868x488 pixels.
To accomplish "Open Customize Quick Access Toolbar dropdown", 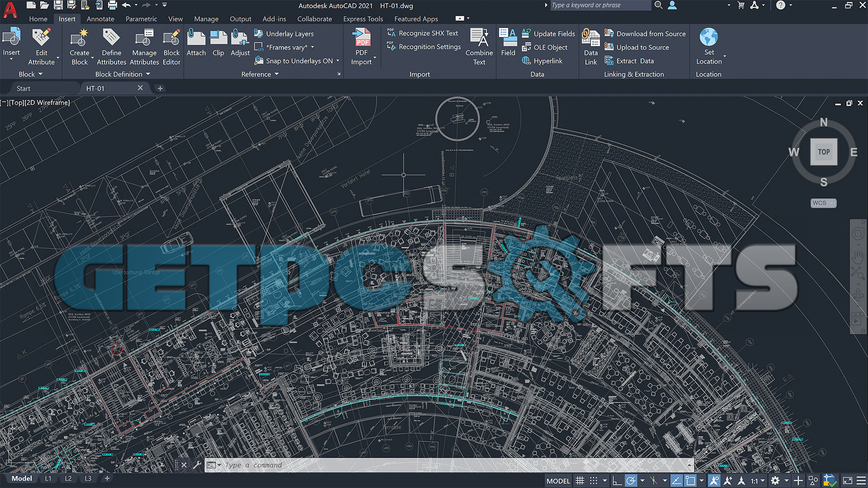I will pyautogui.click(x=165, y=5).
